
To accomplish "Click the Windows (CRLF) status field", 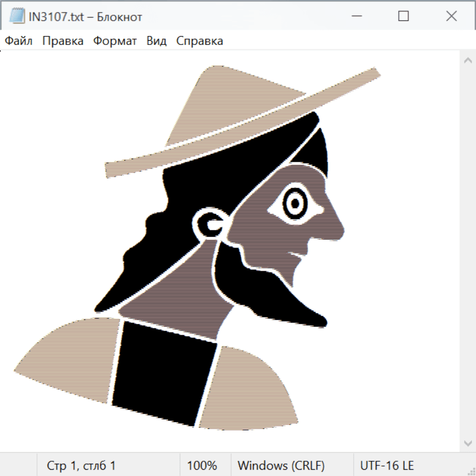I will (281, 465).
